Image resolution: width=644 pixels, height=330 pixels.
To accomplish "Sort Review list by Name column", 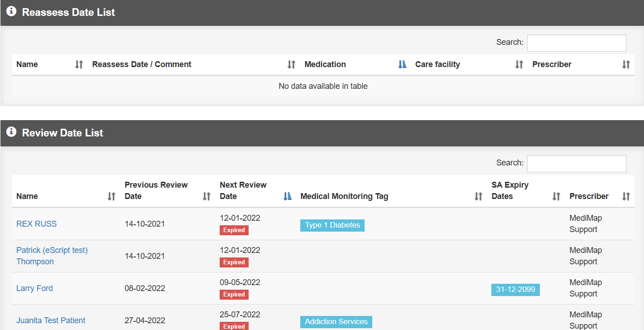I will (x=27, y=196).
